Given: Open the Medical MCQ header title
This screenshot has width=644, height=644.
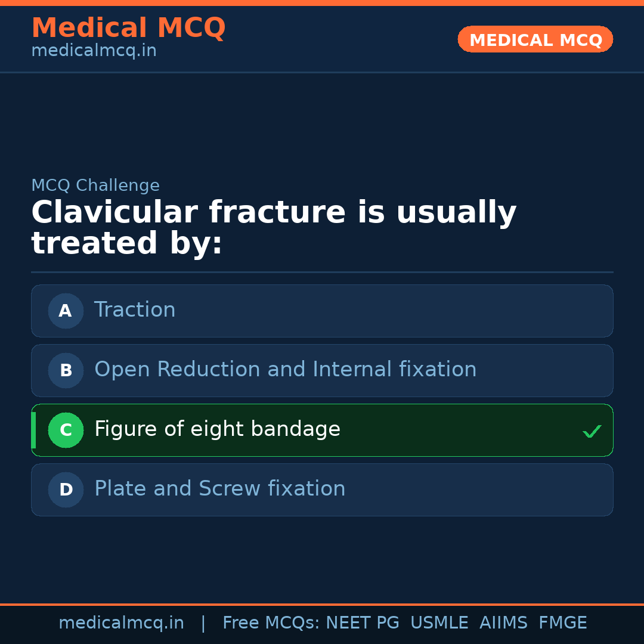Looking at the screenshot, I should 128,28.
